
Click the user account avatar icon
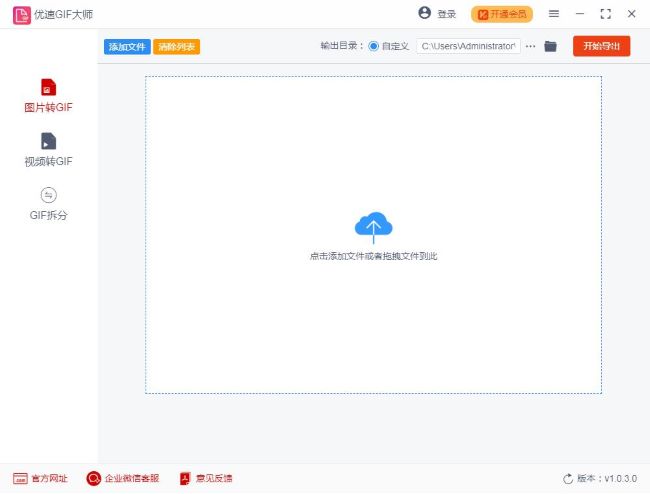click(x=424, y=14)
